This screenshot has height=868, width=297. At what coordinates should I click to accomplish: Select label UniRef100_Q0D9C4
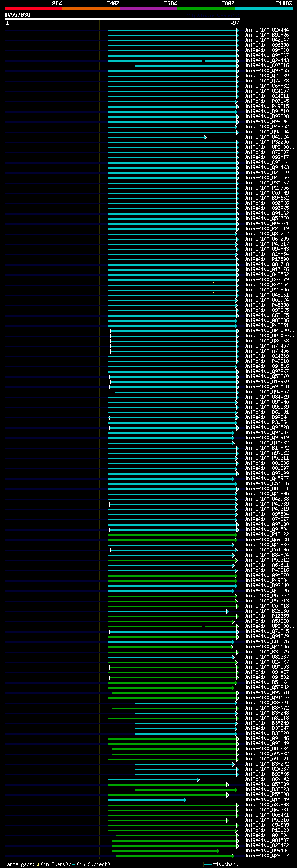click(x=266, y=300)
